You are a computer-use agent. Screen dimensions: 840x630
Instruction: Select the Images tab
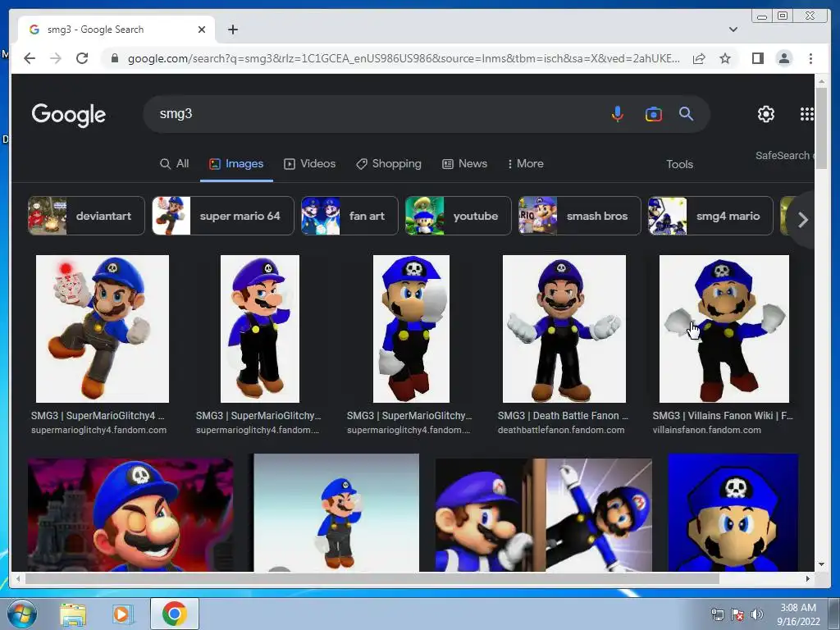point(236,164)
